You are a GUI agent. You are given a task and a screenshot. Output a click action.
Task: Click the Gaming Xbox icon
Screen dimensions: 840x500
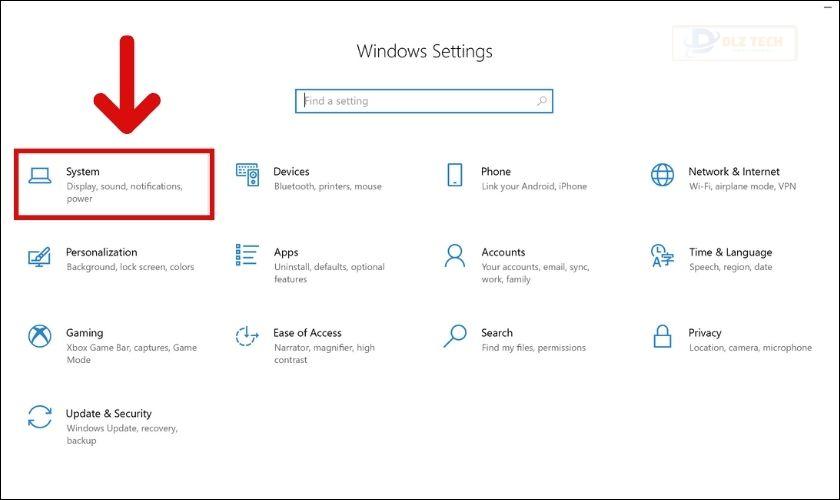pos(40,337)
